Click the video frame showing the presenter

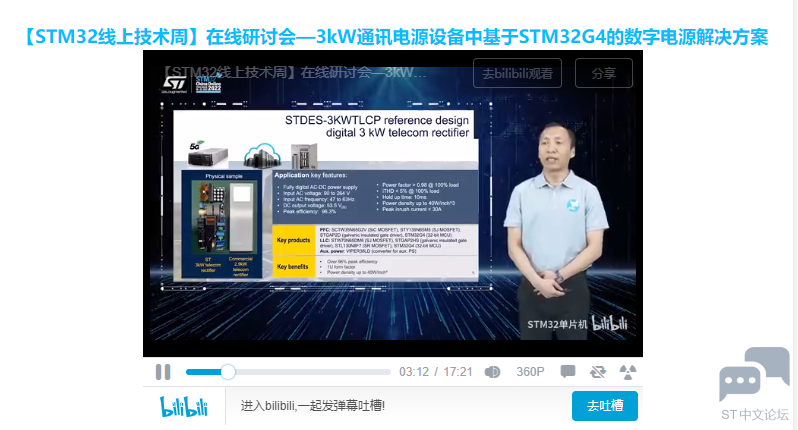pyautogui.click(x=393, y=203)
